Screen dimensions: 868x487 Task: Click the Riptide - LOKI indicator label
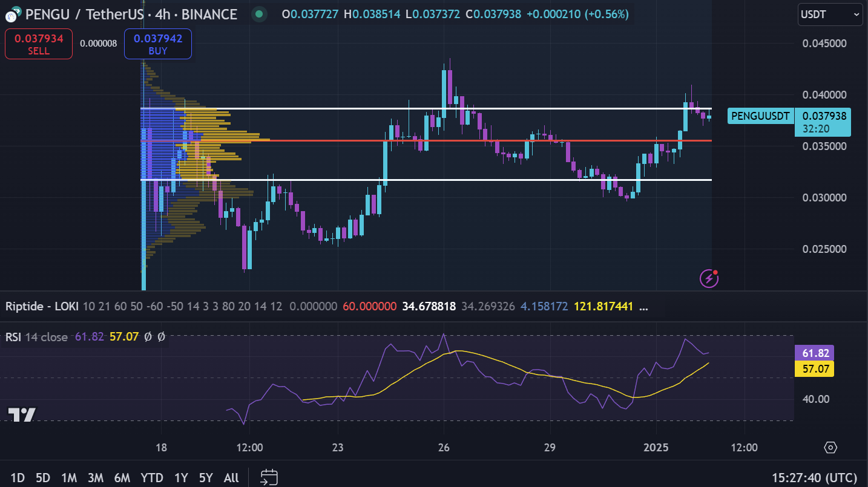(42, 307)
